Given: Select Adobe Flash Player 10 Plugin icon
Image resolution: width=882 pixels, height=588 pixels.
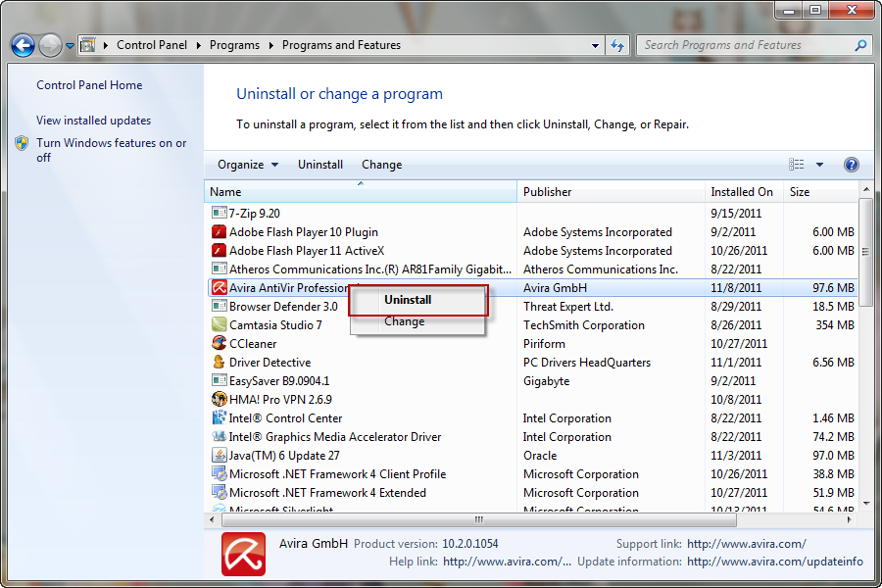Looking at the screenshot, I should (x=219, y=232).
